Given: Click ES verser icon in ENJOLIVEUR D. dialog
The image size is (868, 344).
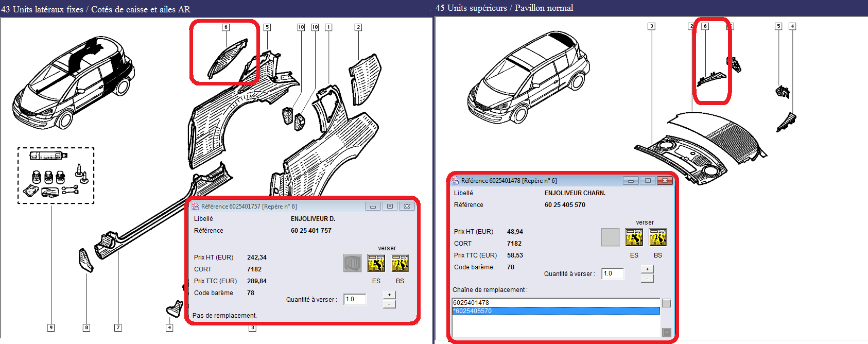Looking at the screenshot, I should 376,263.
